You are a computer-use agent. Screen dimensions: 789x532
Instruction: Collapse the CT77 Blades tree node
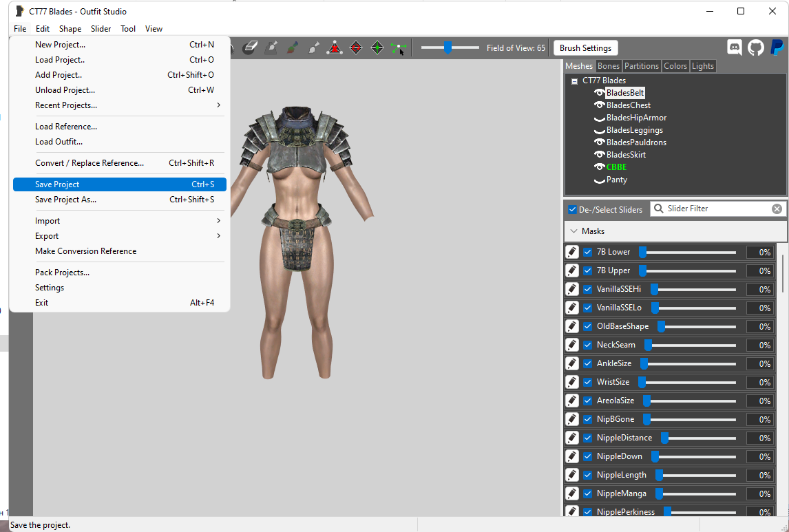[574, 81]
